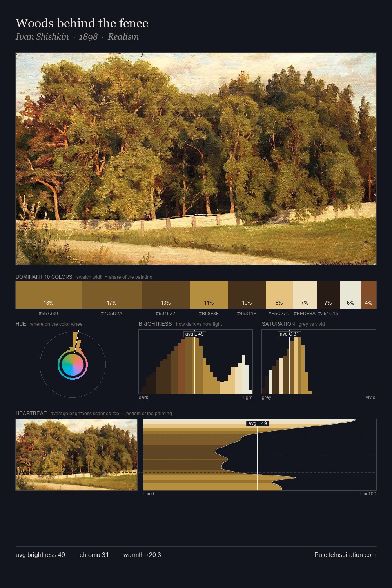Click 'how dark vs how light' caption
Screen dimensions: 392x588
[199, 324]
